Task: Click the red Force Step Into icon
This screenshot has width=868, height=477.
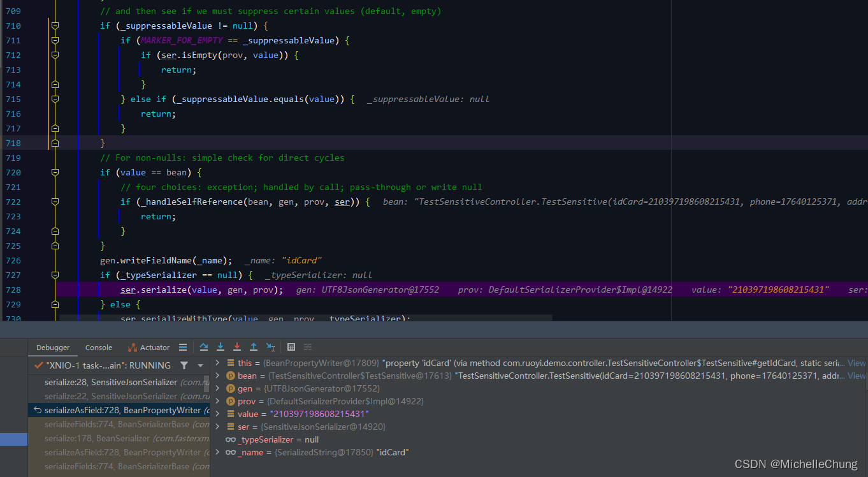Action: pos(237,347)
